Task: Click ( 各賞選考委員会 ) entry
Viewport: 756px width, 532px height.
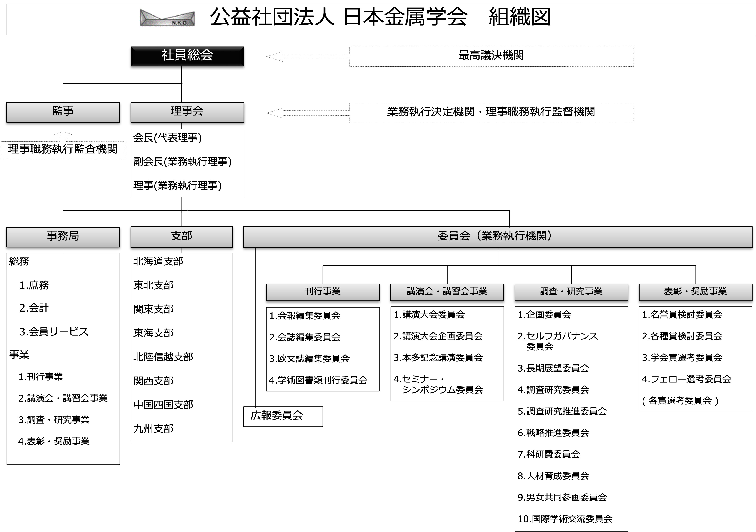Action: tap(680, 401)
